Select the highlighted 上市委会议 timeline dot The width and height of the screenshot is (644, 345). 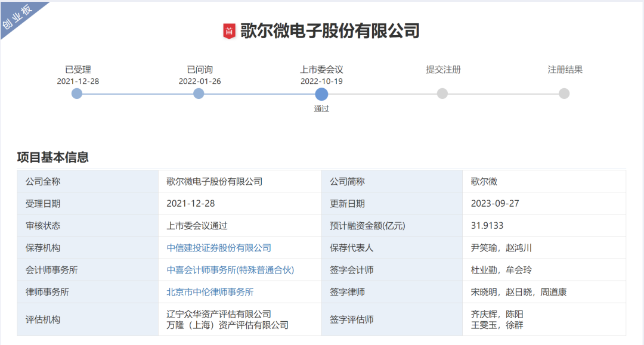(322, 94)
